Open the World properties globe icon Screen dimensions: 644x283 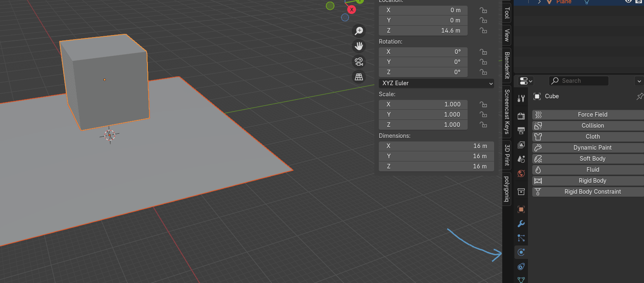[521, 174]
